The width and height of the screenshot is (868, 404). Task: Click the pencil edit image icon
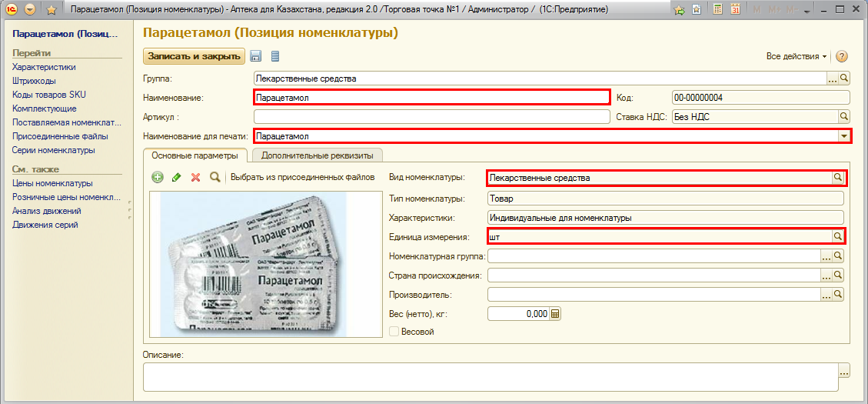[176, 177]
